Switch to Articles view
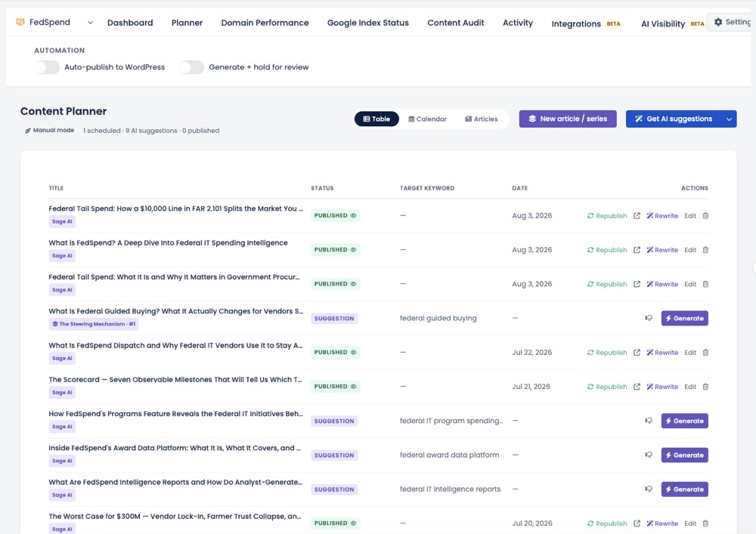This screenshot has height=534, width=756. (481, 119)
